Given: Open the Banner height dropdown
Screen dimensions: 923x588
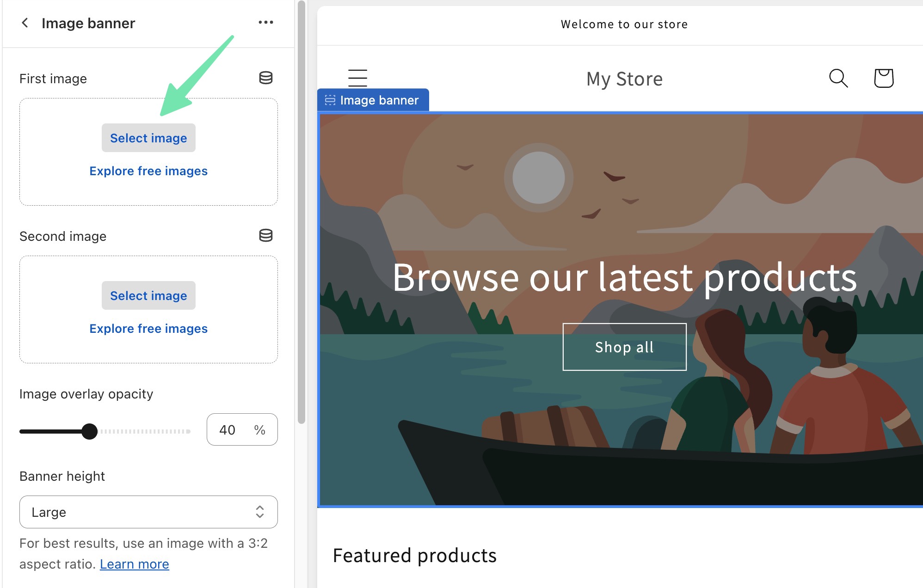Looking at the screenshot, I should point(148,512).
